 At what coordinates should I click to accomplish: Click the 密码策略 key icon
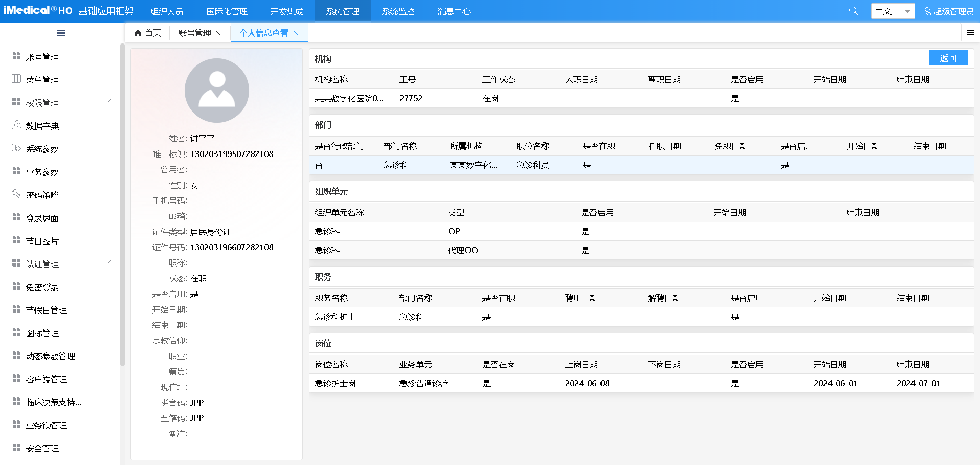15,194
